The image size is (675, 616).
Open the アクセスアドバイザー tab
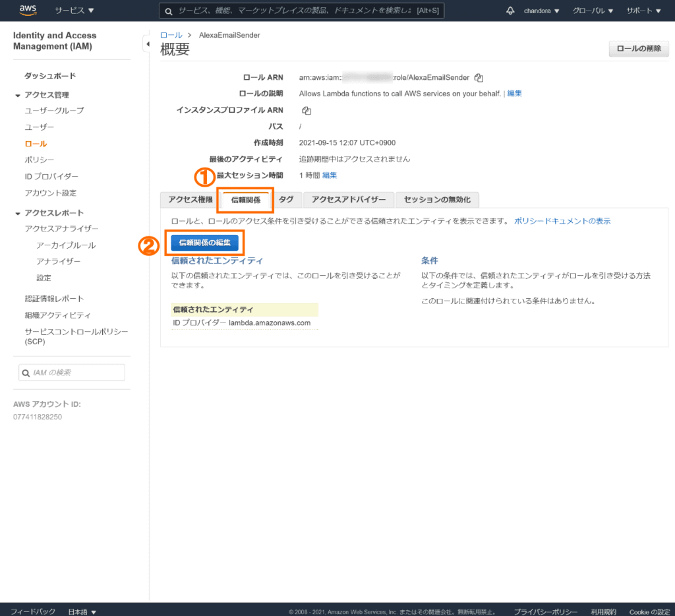pyautogui.click(x=348, y=199)
